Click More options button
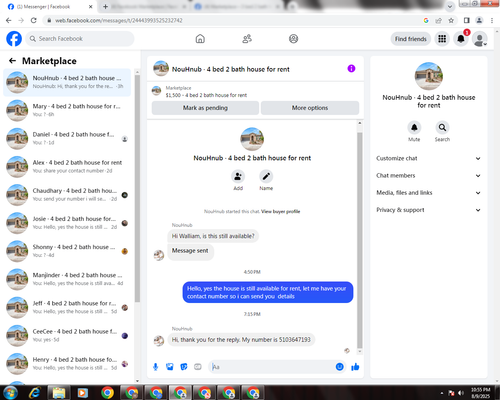The width and height of the screenshot is (500, 400). click(310, 108)
